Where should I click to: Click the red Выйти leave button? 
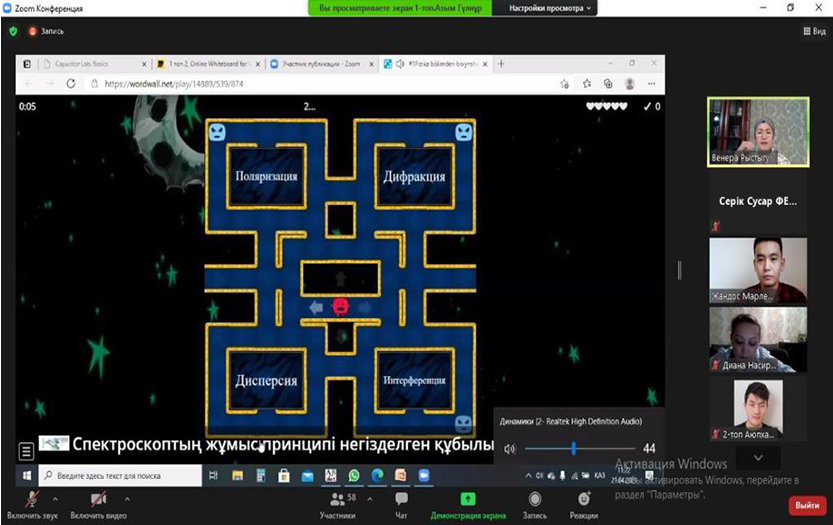point(807,505)
